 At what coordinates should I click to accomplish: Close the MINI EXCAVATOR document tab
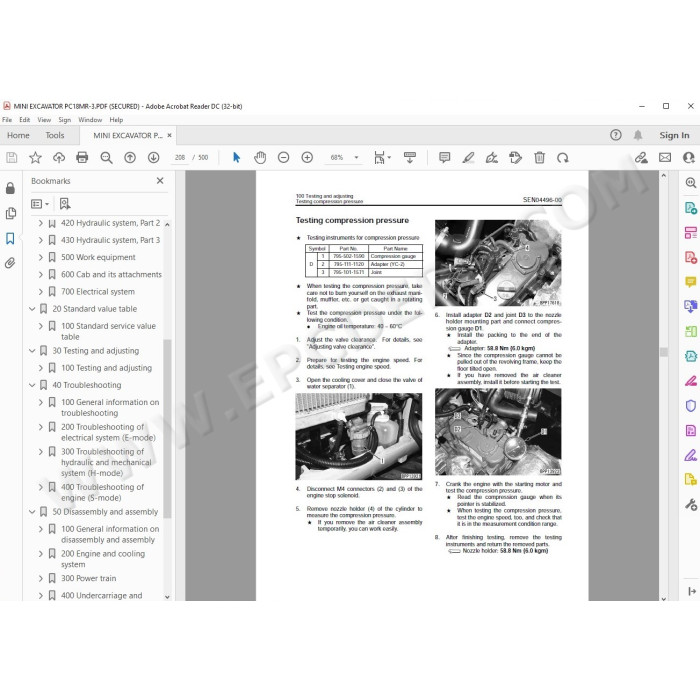click(169, 135)
